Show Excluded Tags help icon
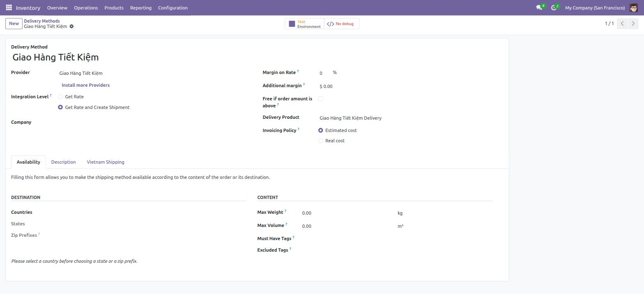Viewport: 644px width, 294px height. tap(290, 249)
